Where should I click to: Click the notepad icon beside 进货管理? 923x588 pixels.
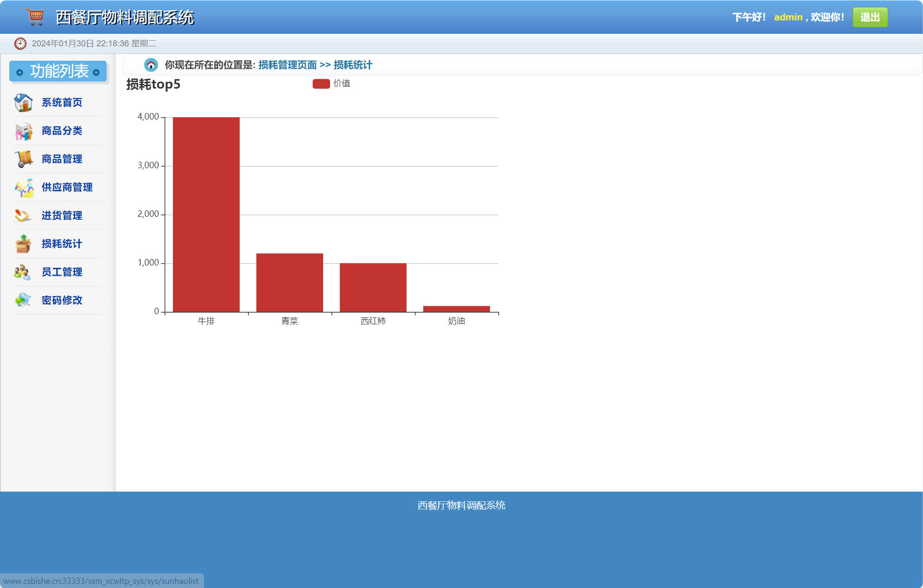[23, 215]
